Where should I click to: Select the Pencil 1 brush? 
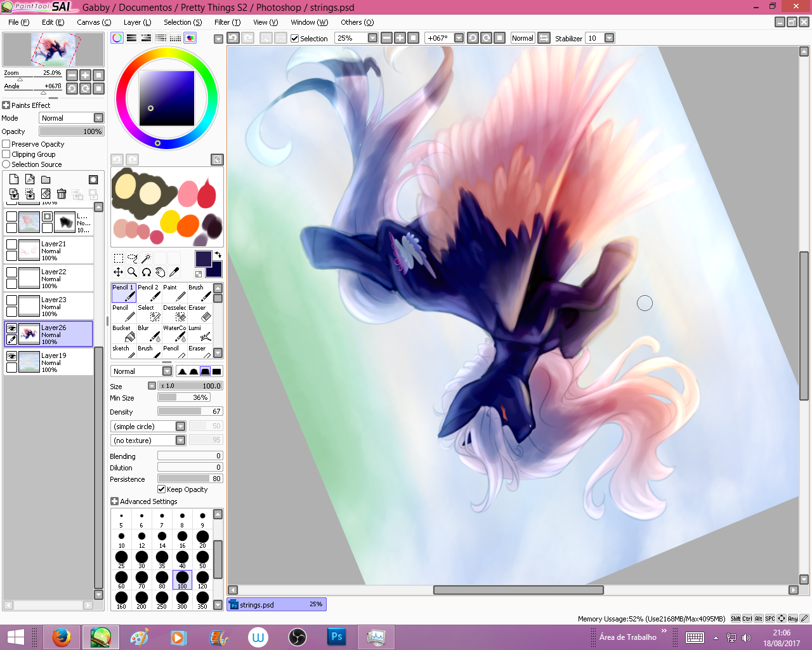pos(124,293)
